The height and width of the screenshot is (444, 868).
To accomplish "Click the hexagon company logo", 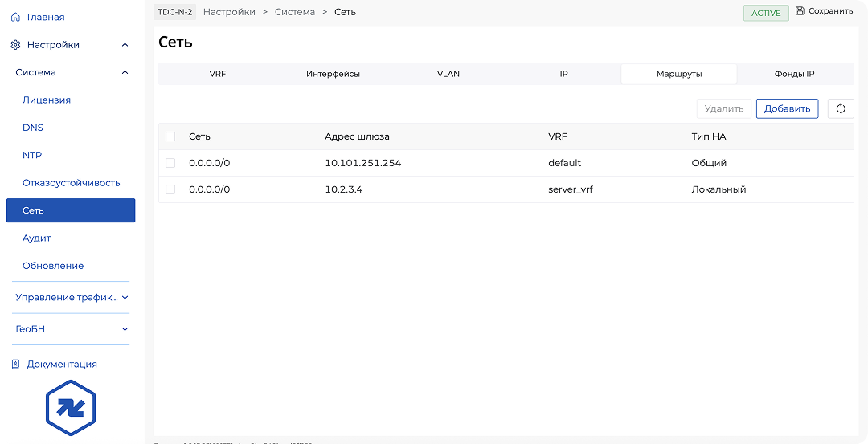I will [71, 407].
